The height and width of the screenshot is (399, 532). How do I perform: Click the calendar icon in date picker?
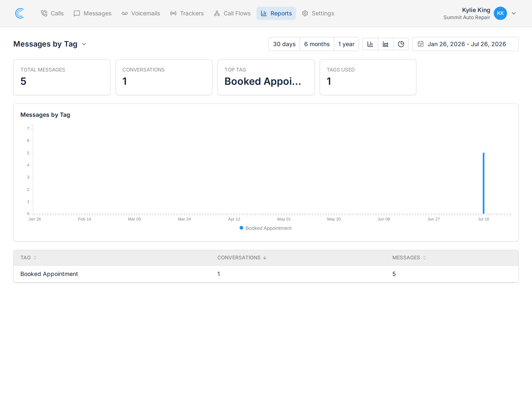point(420,44)
